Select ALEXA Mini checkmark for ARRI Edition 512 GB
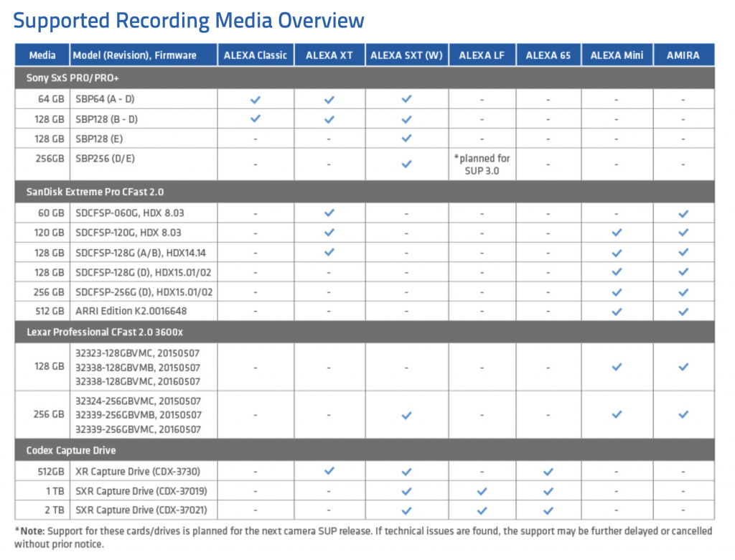 (x=616, y=312)
